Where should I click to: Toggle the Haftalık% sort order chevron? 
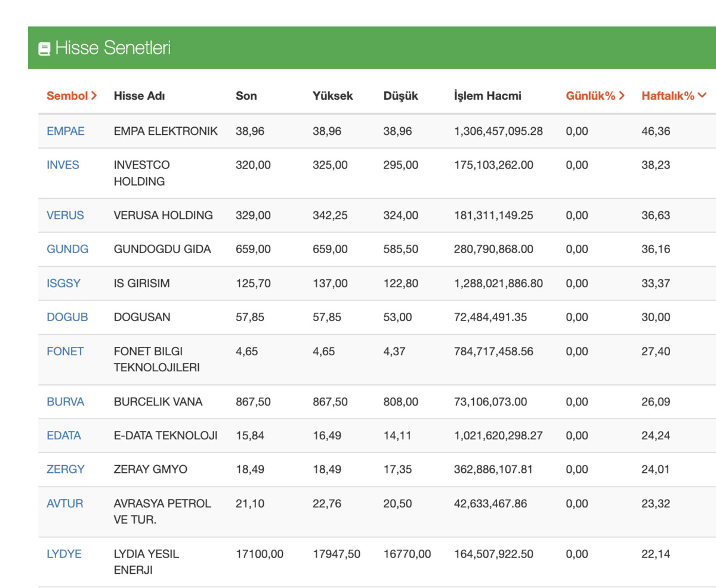tap(702, 96)
